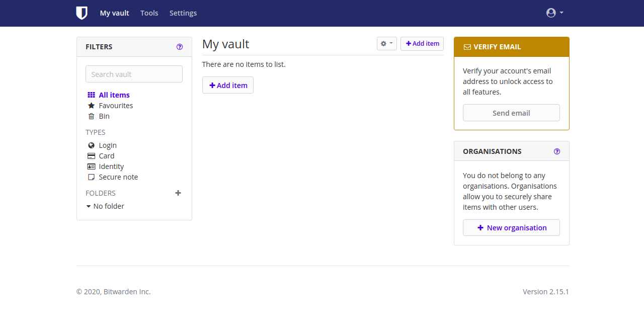Filter by Identity type icon
Image resolution: width=644 pixels, height=336 pixels.
pos(91,166)
